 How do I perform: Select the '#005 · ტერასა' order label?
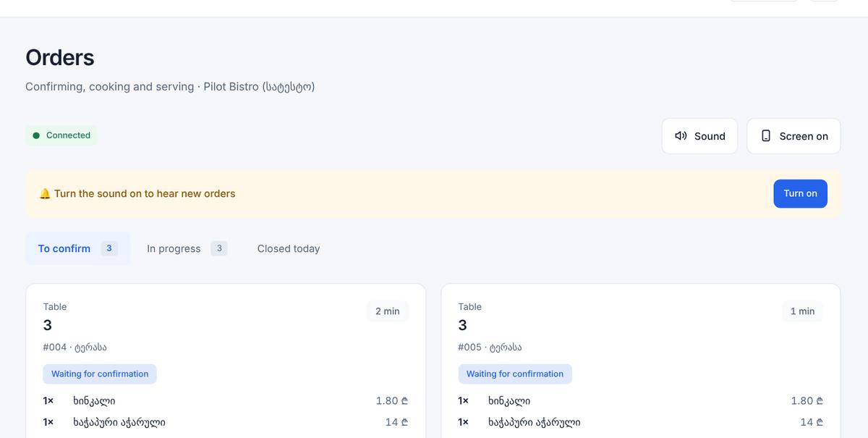click(490, 348)
